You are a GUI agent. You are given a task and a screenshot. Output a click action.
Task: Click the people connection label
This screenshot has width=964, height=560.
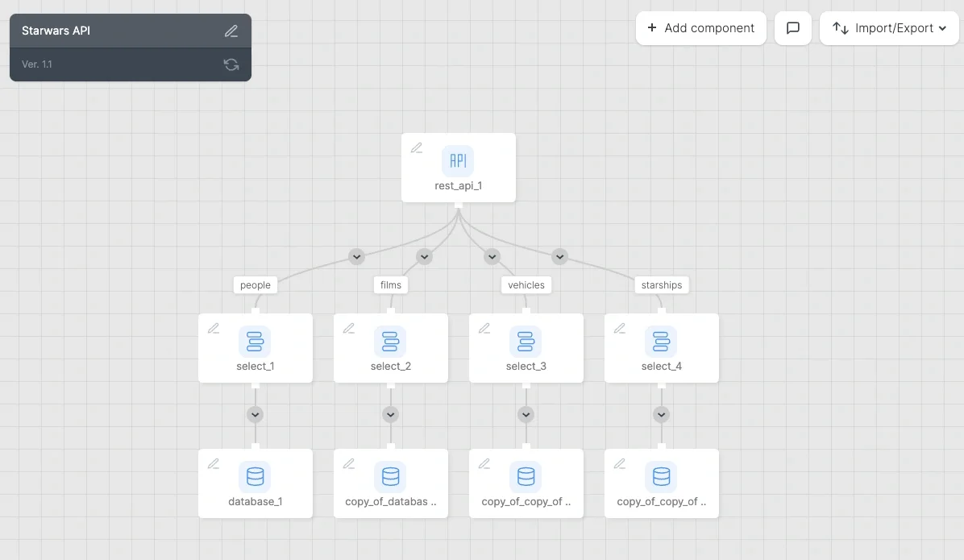(256, 285)
